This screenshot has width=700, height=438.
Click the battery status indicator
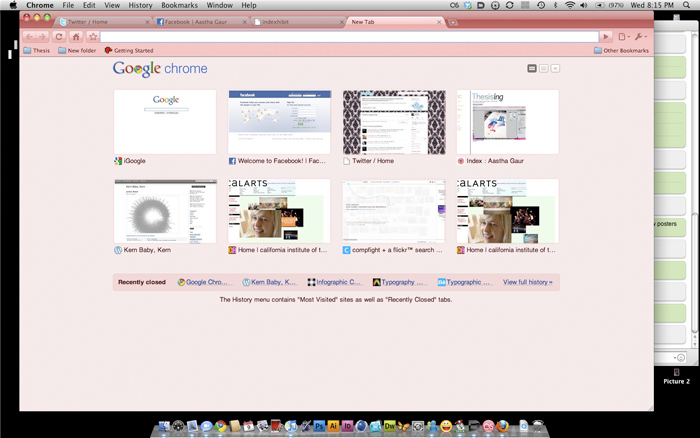[609, 5]
